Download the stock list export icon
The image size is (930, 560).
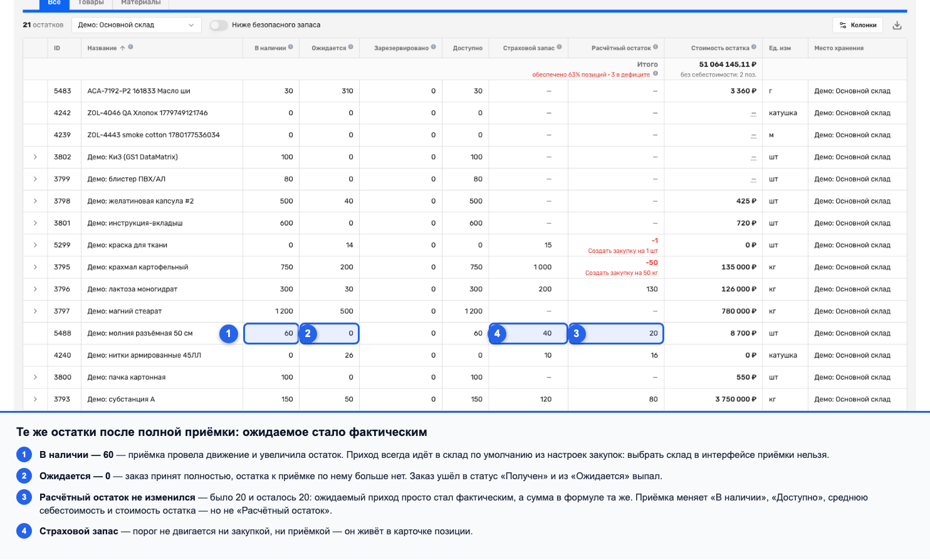tap(897, 25)
